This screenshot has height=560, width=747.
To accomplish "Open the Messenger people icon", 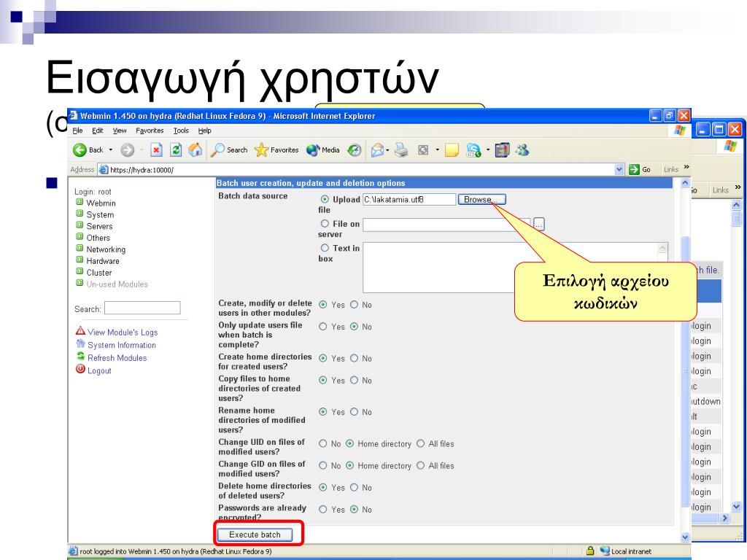I will click(x=522, y=150).
